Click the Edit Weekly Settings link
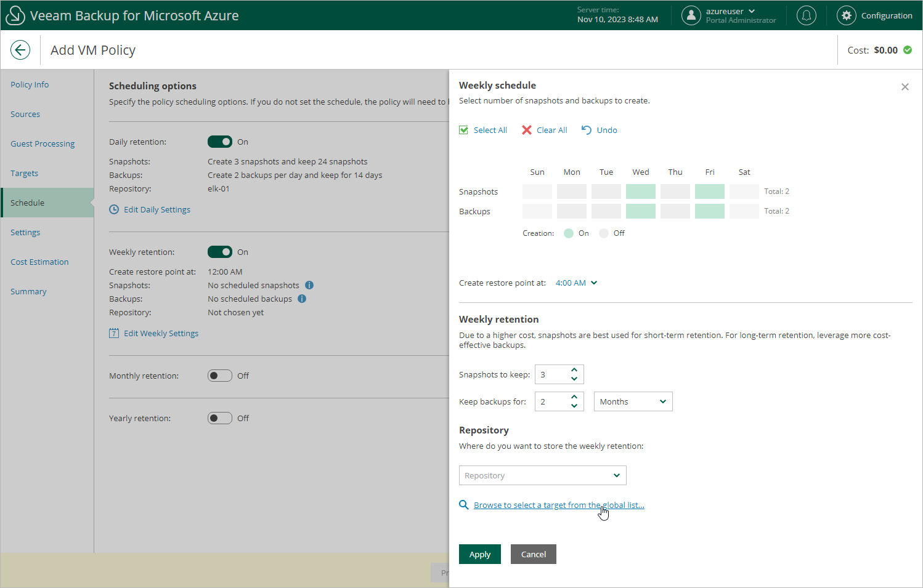The image size is (923, 588). [161, 333]
